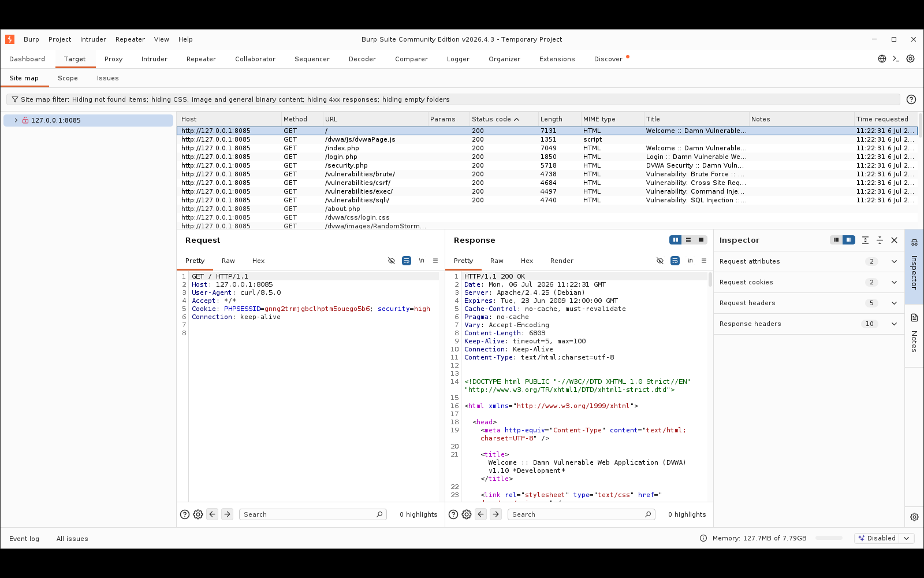
Task: Go to the next match in Request search
Action: tap(228, 514)
